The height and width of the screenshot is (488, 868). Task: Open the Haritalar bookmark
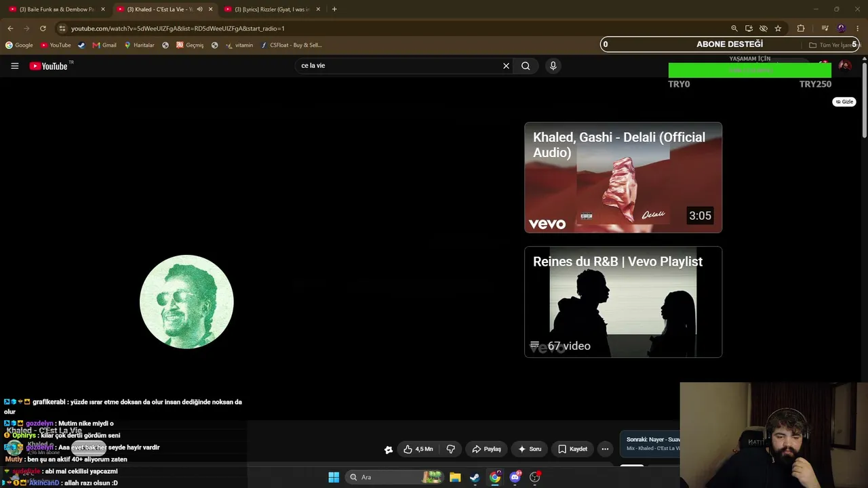pyautogui.click(x=139, y=45)
